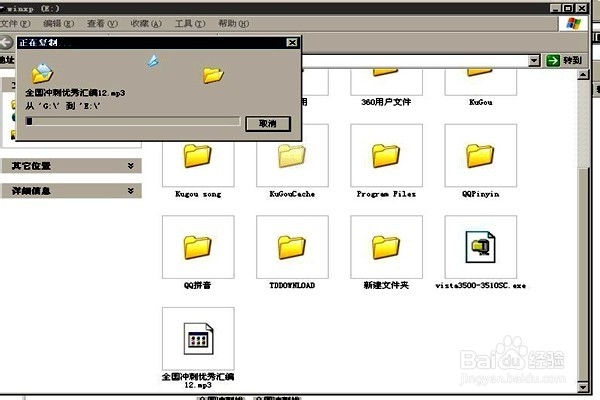Click the flying paper animation in copy dialog
Viewport: 600px width, 400px height.
(x=153, y=61)
